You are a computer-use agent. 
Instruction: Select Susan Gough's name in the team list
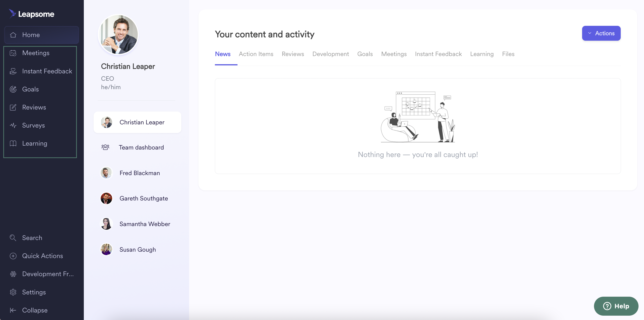pos(137,250)
